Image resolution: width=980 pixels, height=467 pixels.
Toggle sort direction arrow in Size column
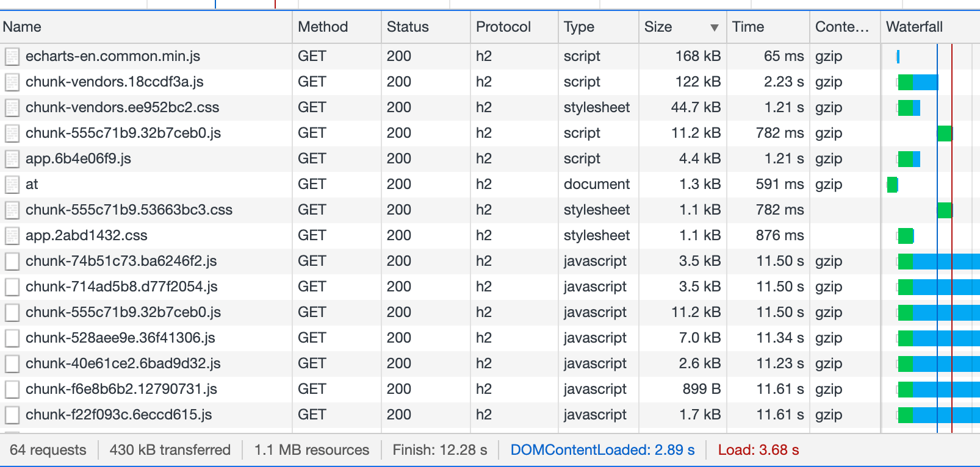714,27
